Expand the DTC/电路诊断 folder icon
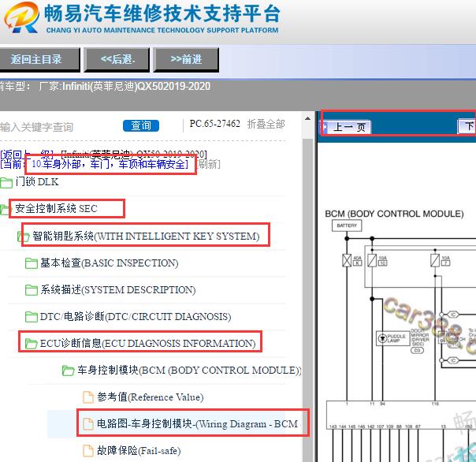This screenshot has width=476, height=462. click(32, 317)
